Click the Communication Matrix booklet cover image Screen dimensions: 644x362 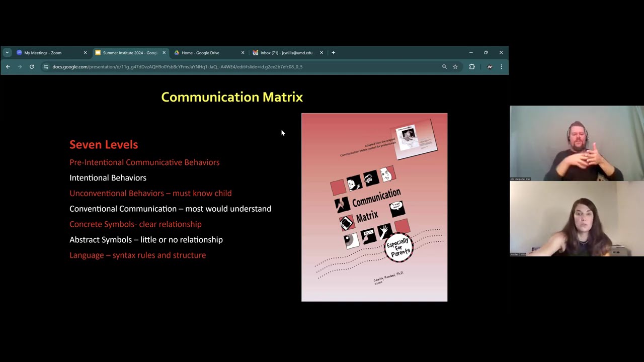374,207
